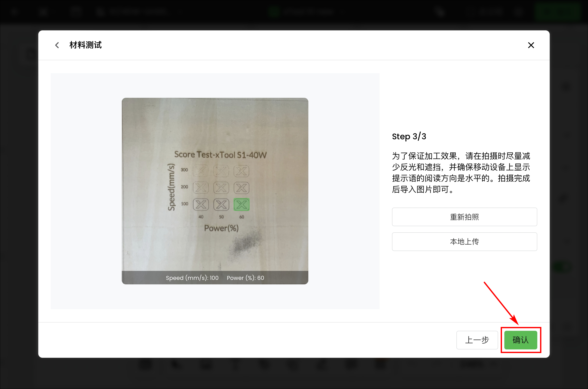Click the Step 3/3 heading text
The width and height of the screenshot is (588, 389).
click(x=409, y=137)
